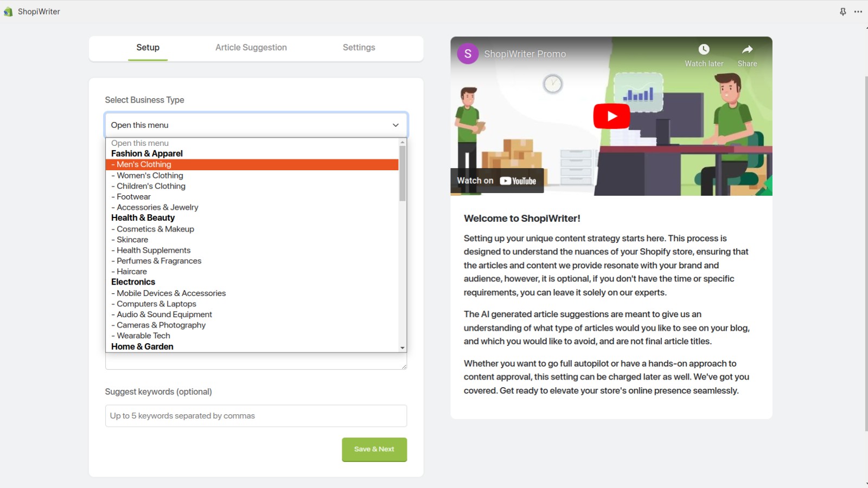Collapse the Select Business Type dropdown
Screen dimensions: 868x488
click(256, 125)
